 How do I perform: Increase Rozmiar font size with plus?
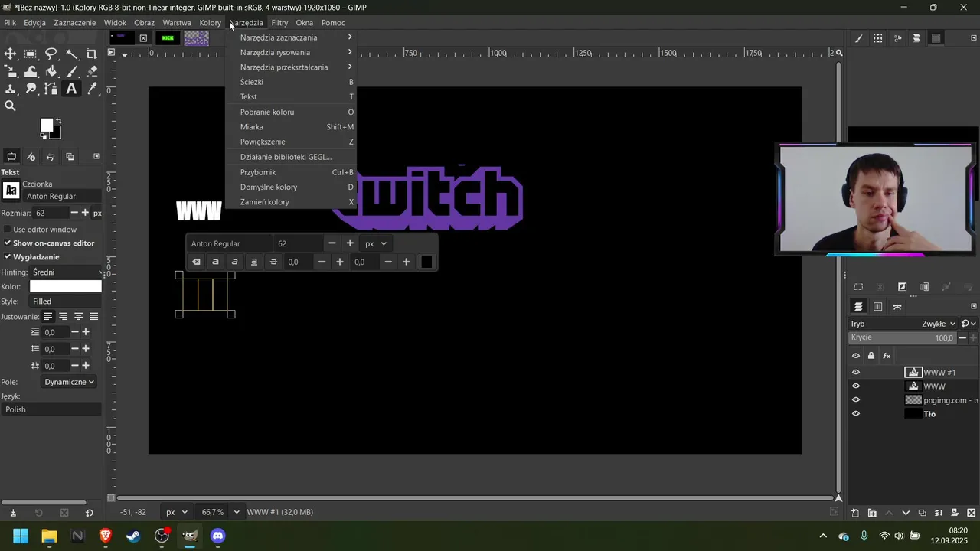[x=86, y=213]
